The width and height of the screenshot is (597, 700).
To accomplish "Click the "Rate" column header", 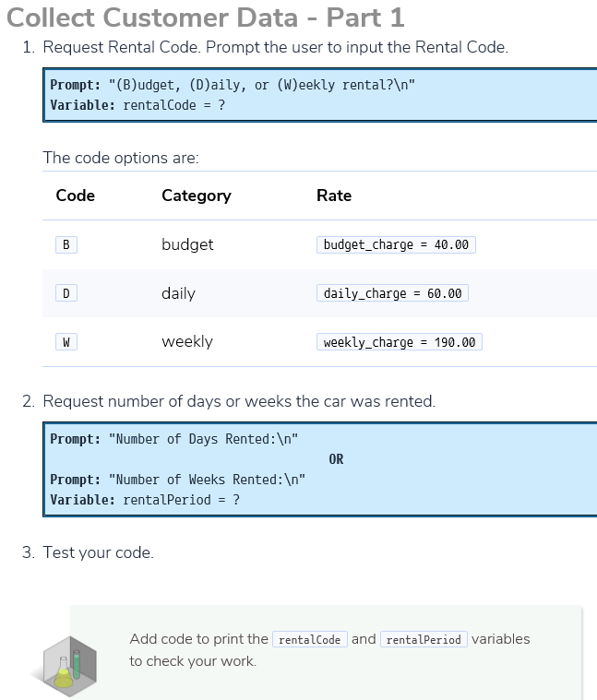I will (x=334, y=196).
